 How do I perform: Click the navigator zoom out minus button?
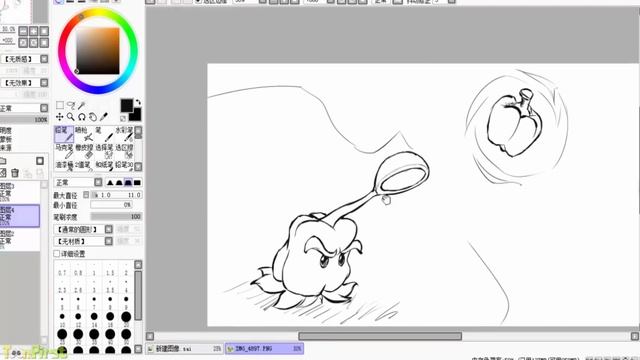pyautogui.click(x=23, y=31)
